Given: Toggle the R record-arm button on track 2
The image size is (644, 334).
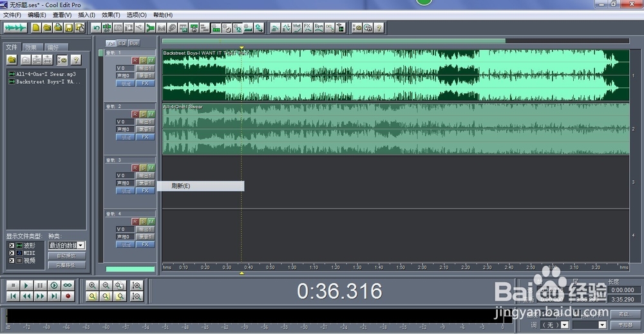Looking at the screenshot, I should [135, 114].
